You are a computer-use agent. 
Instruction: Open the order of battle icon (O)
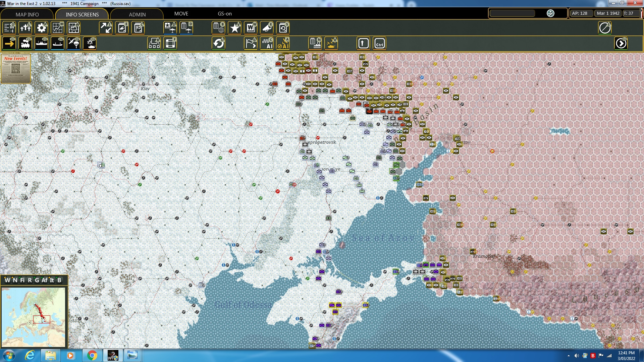point(9,28)
